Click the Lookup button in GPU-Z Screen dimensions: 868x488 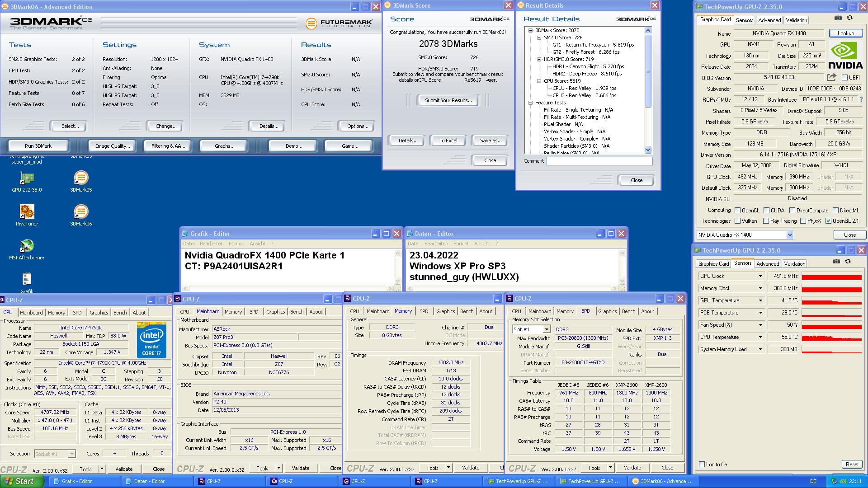tap(845, 33)
